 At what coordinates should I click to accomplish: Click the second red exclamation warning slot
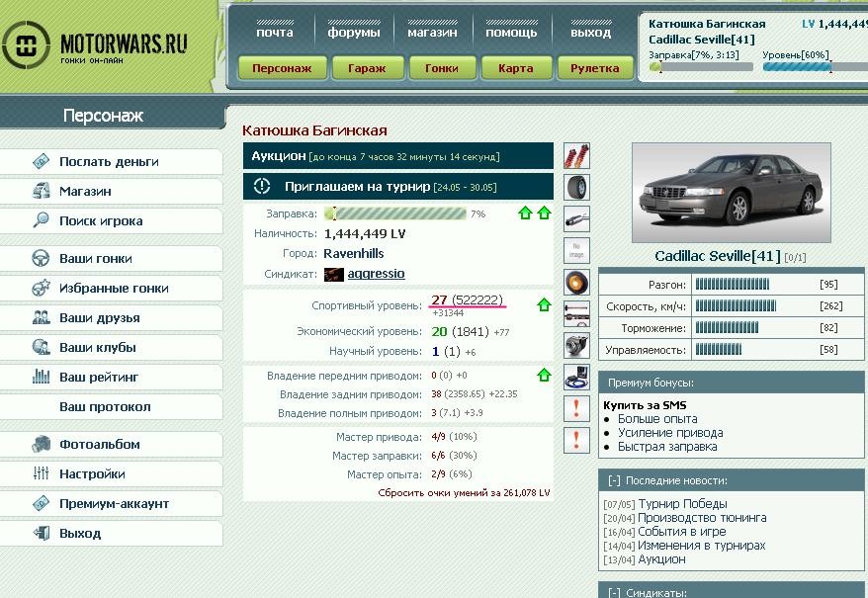point(576,440)
